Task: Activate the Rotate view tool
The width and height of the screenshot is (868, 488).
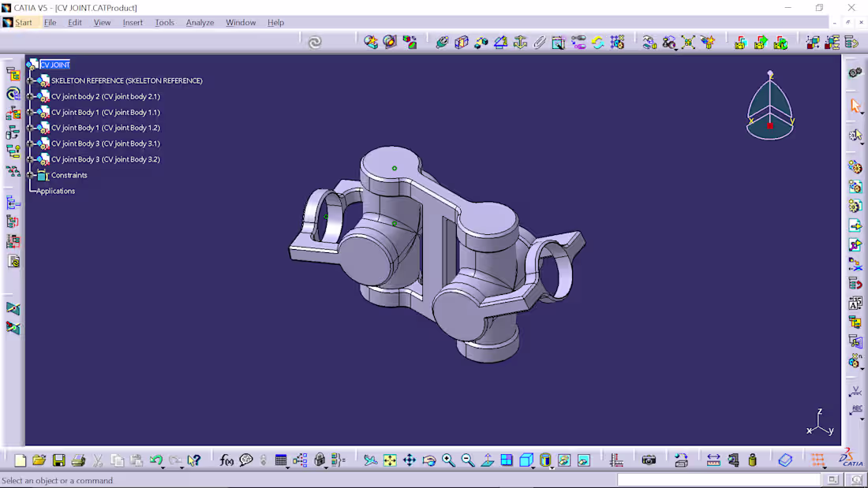Action: [x=429, y=459]
